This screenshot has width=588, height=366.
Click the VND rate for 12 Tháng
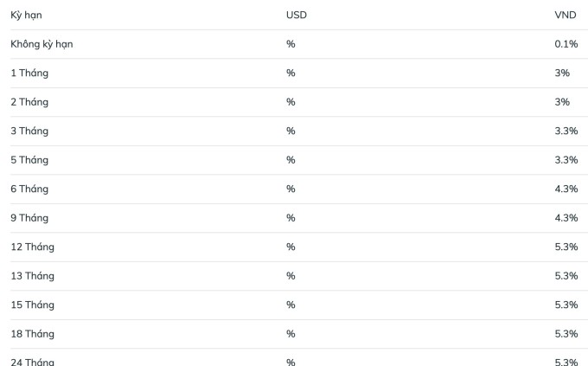(x=566, y=247)
